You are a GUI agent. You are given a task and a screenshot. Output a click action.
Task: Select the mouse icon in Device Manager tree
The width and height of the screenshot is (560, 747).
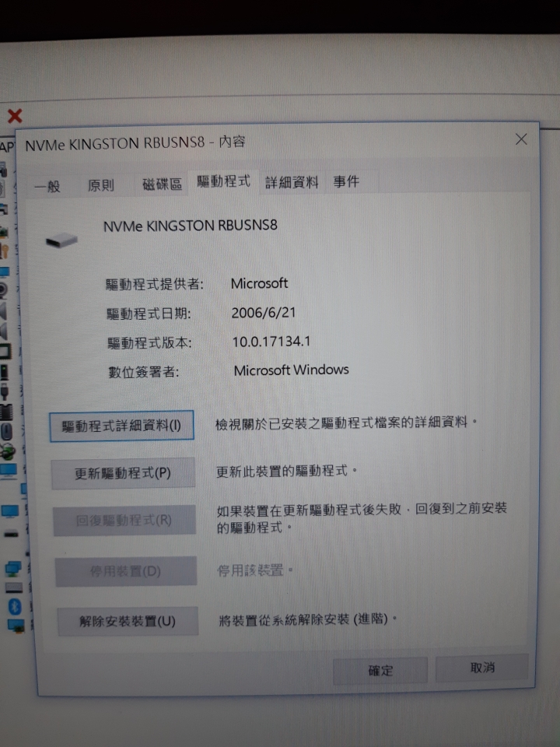point(5,432)
